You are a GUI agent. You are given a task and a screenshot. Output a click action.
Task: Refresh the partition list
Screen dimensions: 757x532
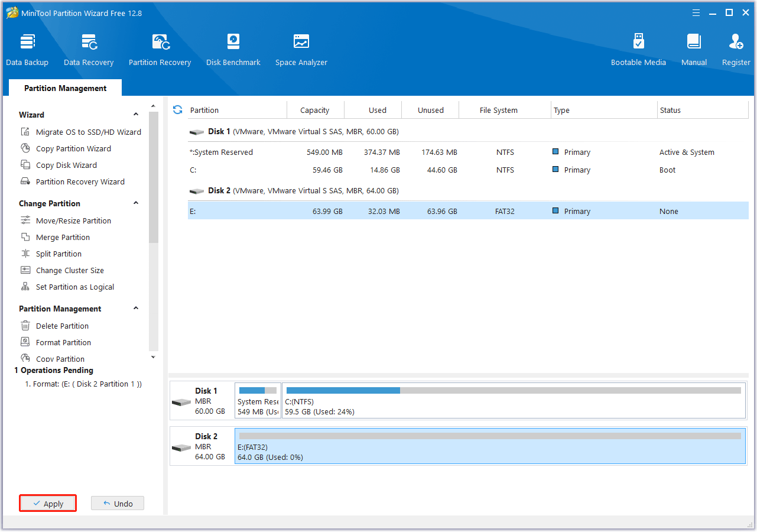(x=177, y=110)
